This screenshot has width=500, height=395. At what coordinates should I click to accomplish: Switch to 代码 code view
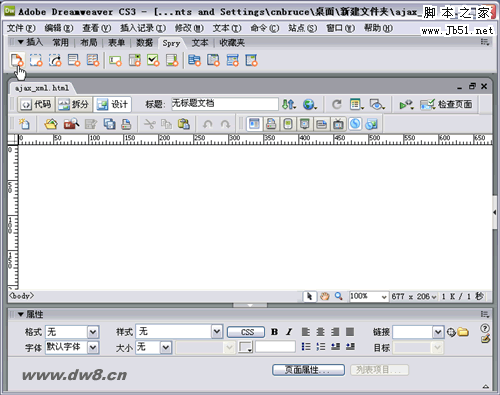[36, 105]
